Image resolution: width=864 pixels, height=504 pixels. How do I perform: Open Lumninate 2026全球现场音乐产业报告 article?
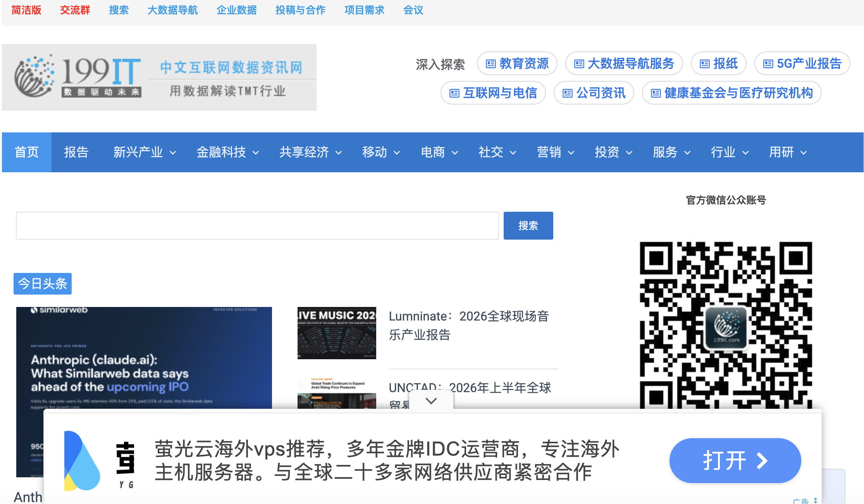point(469,325)
